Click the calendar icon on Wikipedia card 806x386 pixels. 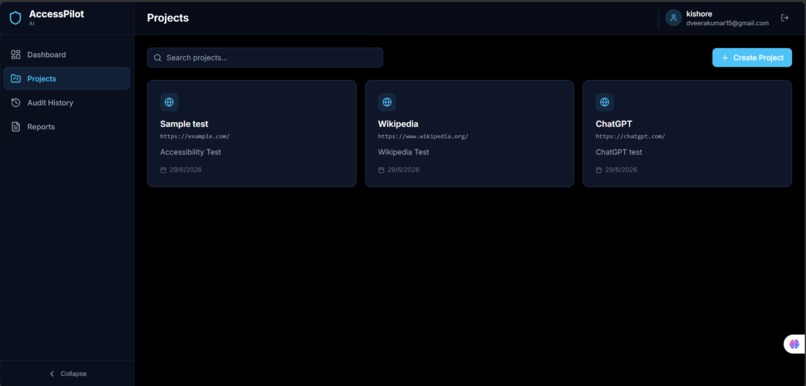[x=381, y=170]
